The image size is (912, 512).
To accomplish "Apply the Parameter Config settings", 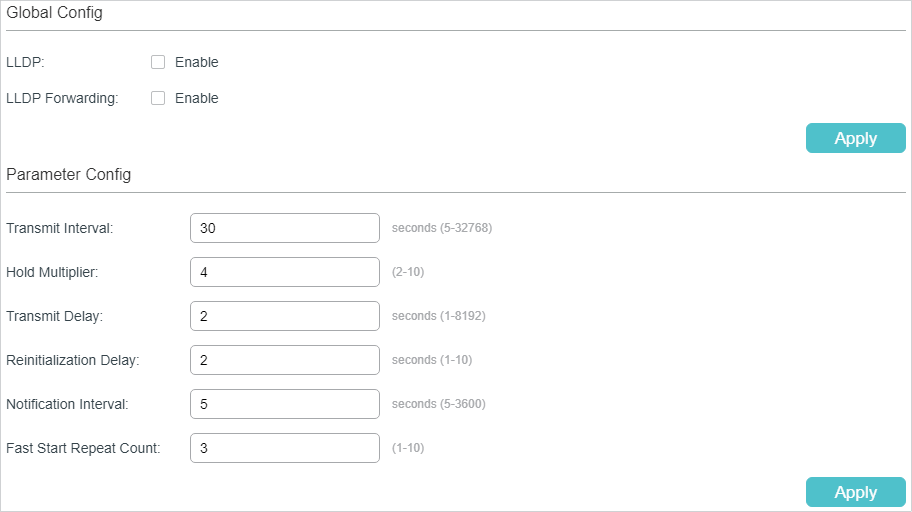I will [856, 492].
